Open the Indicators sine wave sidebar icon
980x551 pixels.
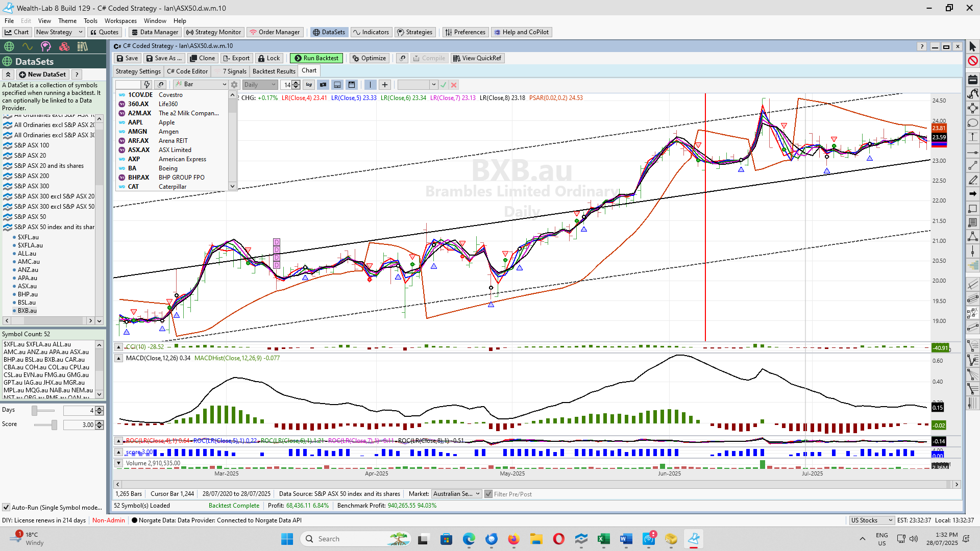click(x=27, y=46)
